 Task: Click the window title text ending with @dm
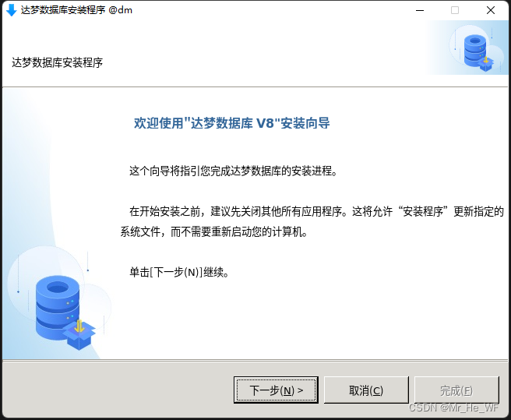[76, 10]
